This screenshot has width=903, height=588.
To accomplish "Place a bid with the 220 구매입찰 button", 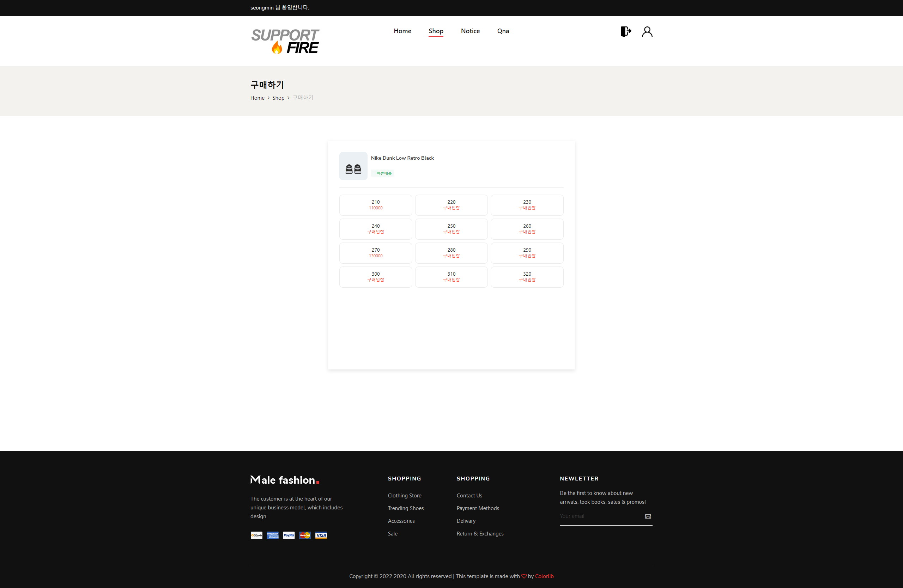I will pyautogui.click(x=451, y=205).
